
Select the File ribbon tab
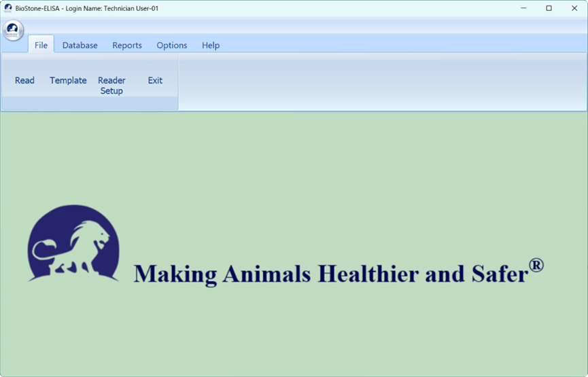click(x=41, y=45)
